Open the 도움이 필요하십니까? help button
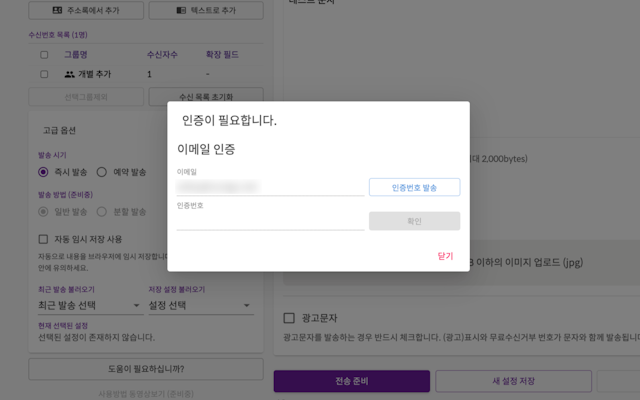This screenshot has width=640, height=400. [x=146, y=368]
